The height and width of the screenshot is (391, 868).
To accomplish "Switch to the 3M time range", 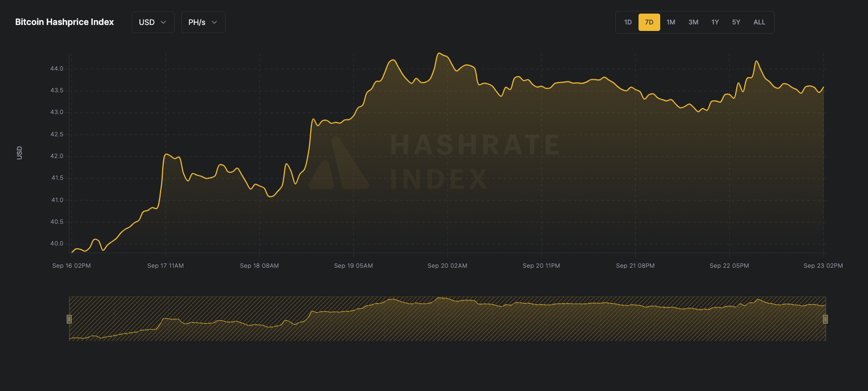I will (x=693, y=22).
